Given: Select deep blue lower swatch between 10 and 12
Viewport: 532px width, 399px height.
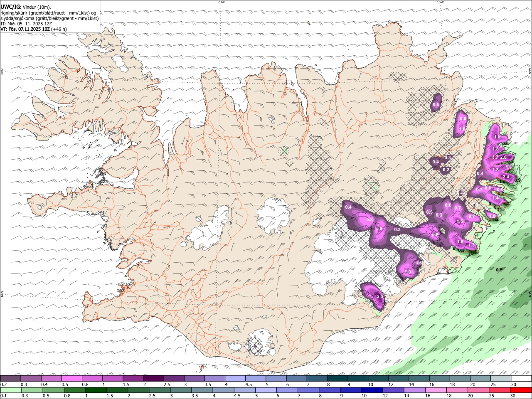Looking at the screenshot, I should (372, 390).
